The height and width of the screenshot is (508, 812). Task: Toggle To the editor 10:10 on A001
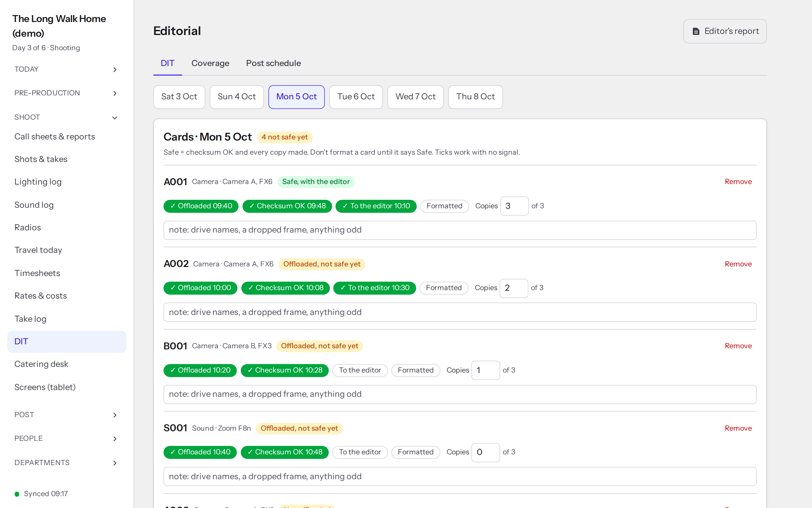[376, 206]
